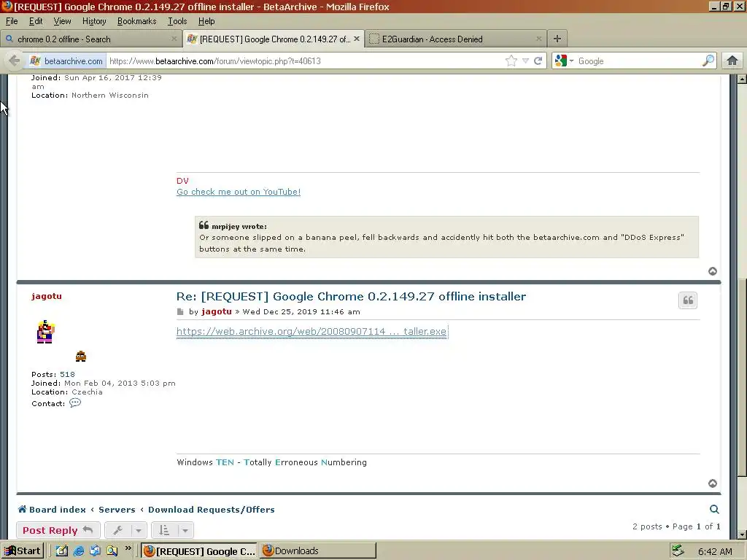Open the forum search magnifier icon

(714, 509)
